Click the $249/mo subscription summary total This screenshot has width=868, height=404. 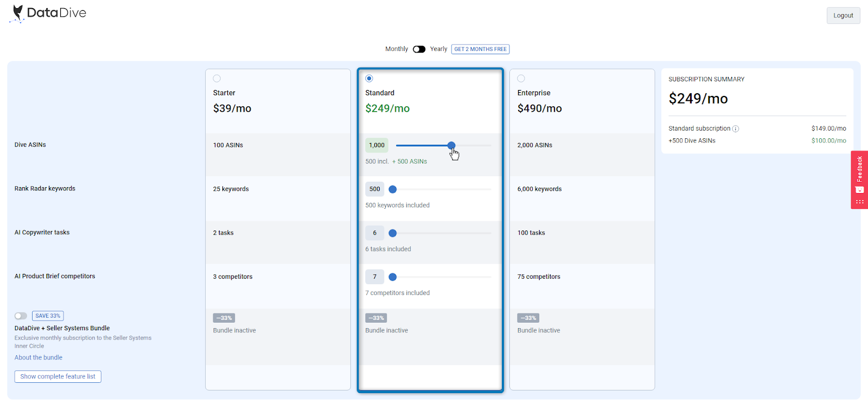point(698,99)
